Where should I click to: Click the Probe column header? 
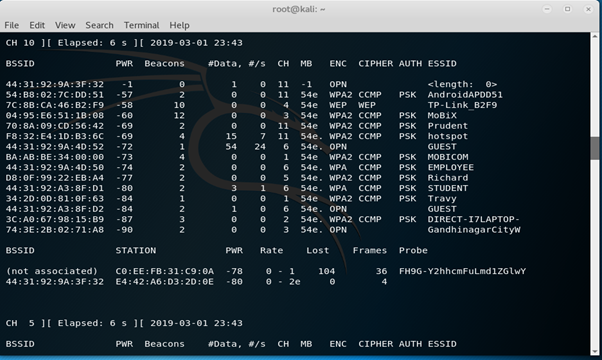coord(413,251)
